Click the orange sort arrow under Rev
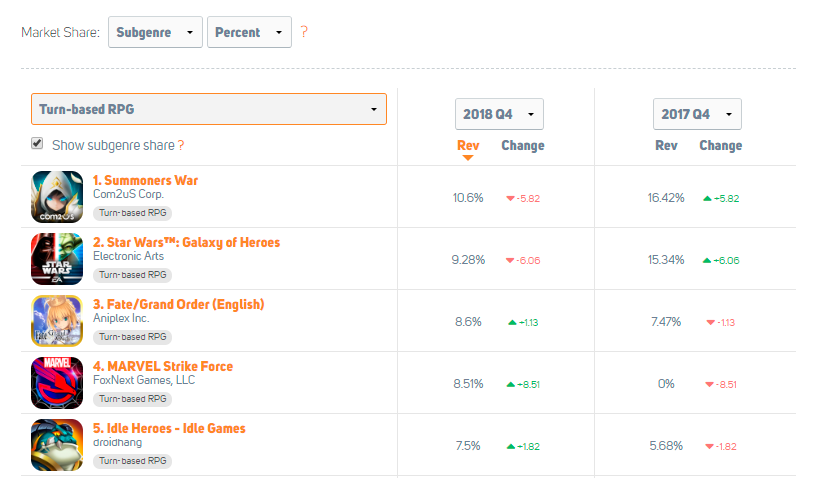This screenshot has width=815, height=478. coord(468,158)
